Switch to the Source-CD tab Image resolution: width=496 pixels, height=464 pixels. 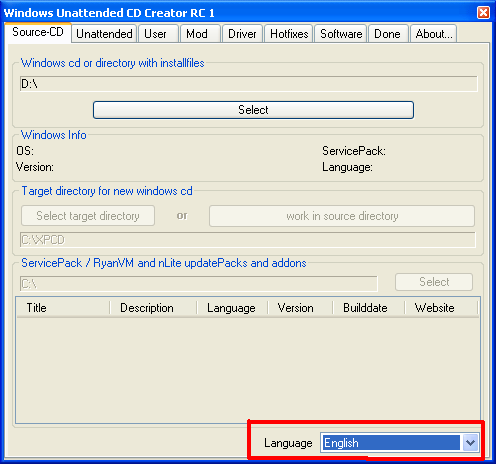point(38,33)
